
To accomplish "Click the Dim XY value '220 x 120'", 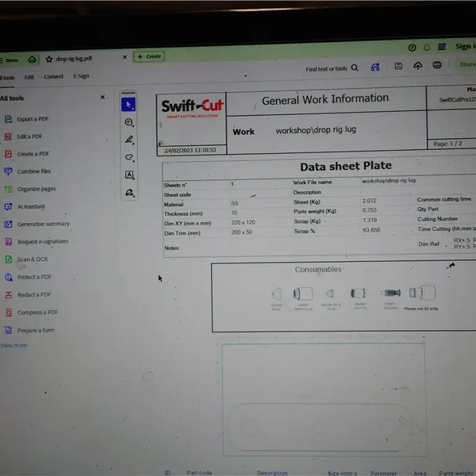I will tap(243, 222).
